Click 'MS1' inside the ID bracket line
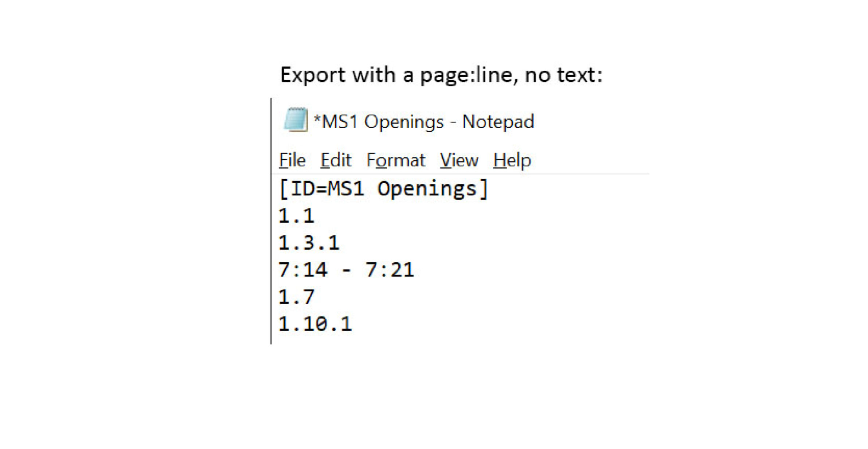868x449 pixels. (346, 189)
